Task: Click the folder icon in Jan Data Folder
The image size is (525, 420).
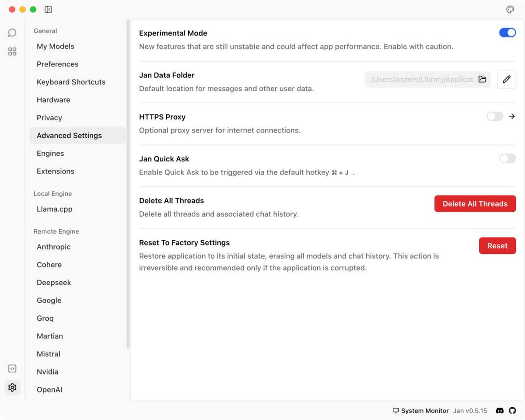Action: click(482, 79)
